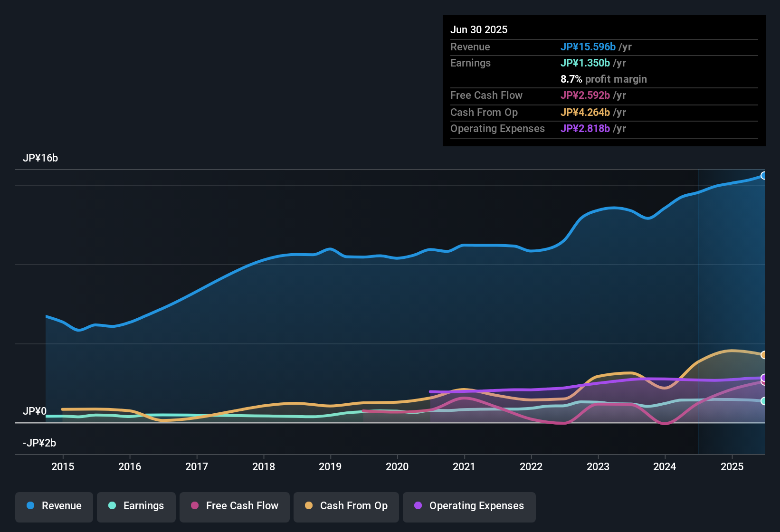Click the 2015 x-axis year label

click(x=63, y=466)
